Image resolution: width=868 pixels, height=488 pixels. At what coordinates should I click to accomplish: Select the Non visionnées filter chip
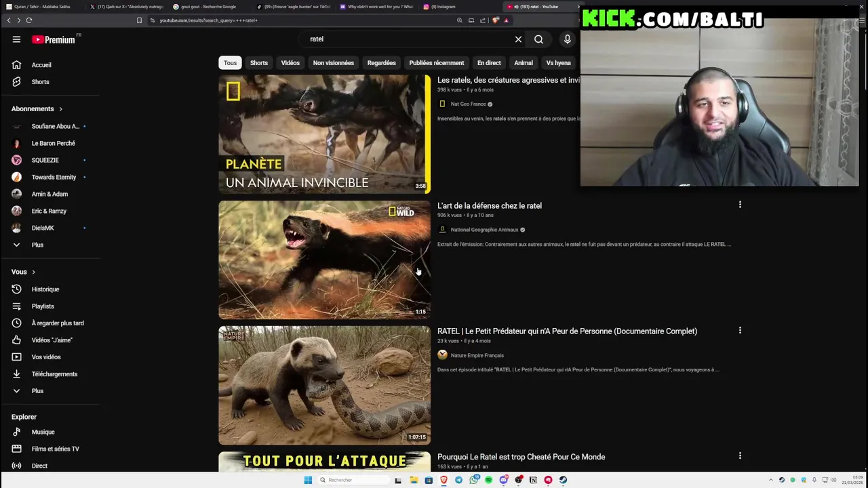(334, 63)
